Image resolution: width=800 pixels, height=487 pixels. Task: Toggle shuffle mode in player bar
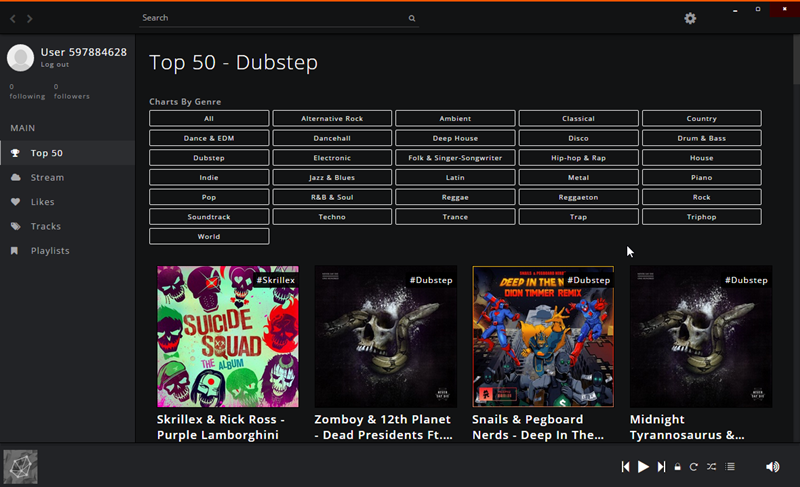[x=711, y=467]
